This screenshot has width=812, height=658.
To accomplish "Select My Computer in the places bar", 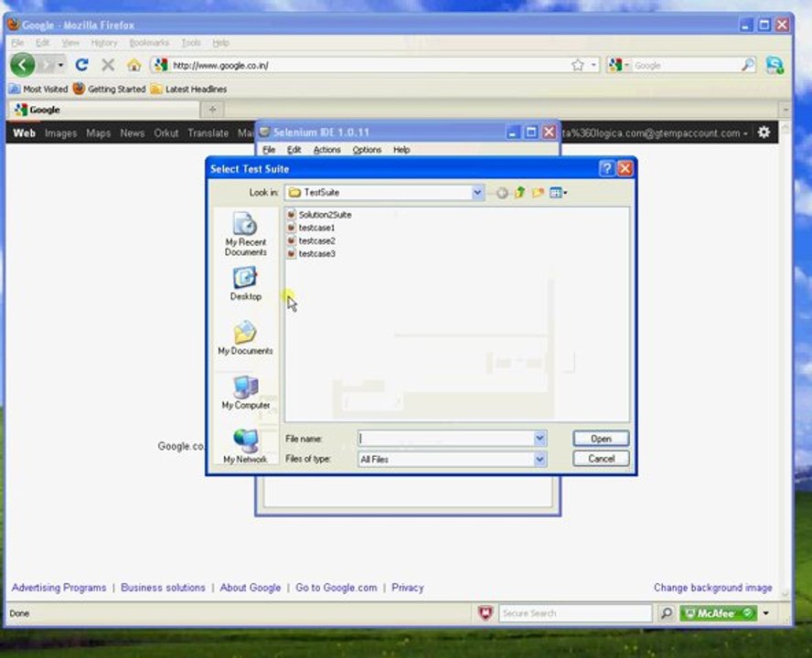I will (x=245, y=392).
